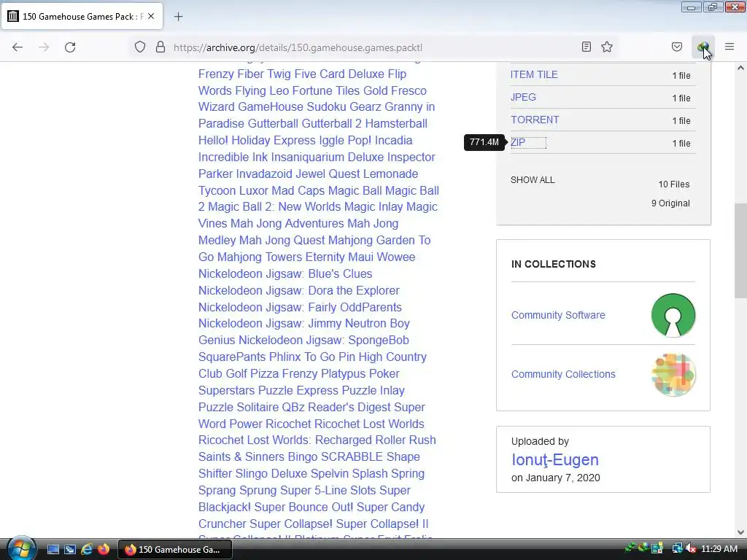Open a new tab with plus button

[178, 17]
